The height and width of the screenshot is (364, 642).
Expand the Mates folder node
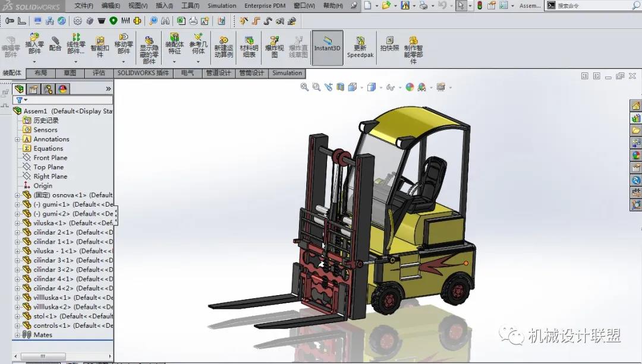(17, 335)
